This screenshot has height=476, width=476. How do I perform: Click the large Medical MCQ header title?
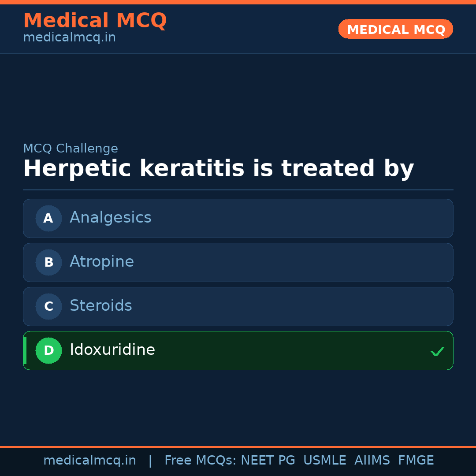click(x=95, y=21)
